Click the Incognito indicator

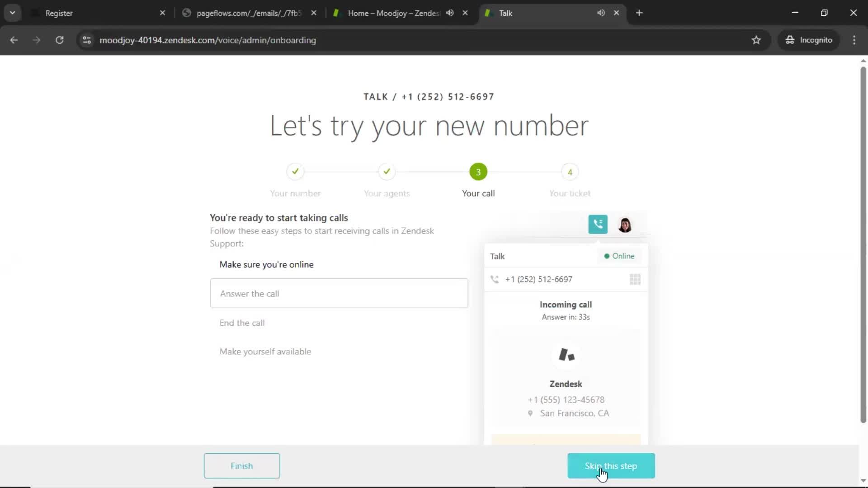(x=808, y=40)
